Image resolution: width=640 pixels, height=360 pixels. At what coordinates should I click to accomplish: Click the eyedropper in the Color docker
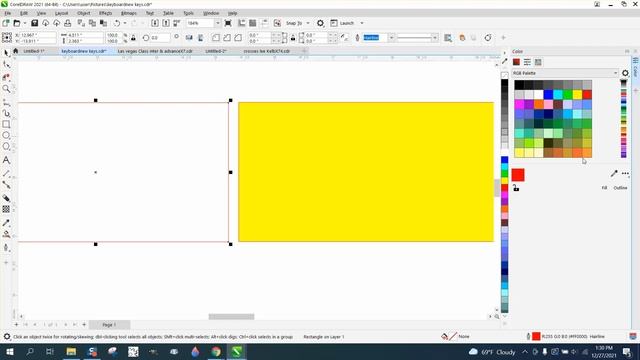point(614,173)
